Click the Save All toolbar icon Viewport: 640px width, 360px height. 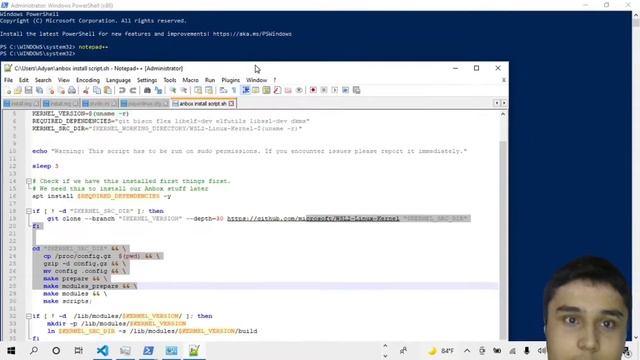coord(39,90)
